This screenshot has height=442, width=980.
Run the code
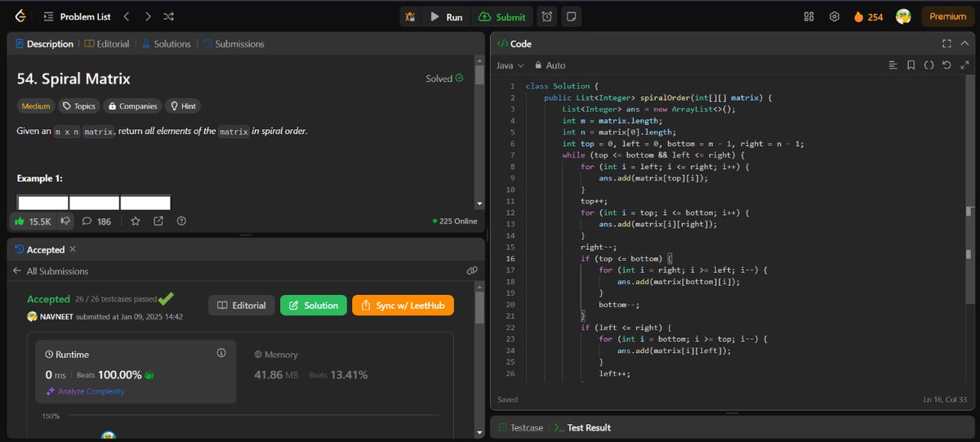[446, 16]
